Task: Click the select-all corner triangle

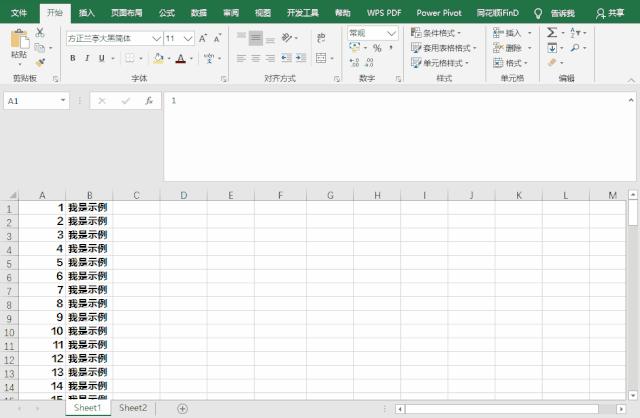Action: click(12, 195)
